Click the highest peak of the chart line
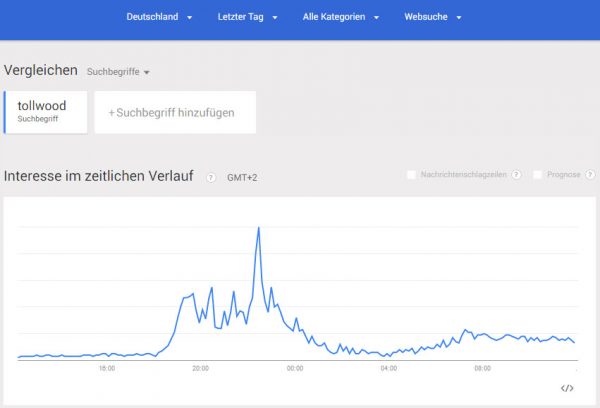The height and width of the screenshot is (408, 600). pyautogui.click(x=259, y=229)
